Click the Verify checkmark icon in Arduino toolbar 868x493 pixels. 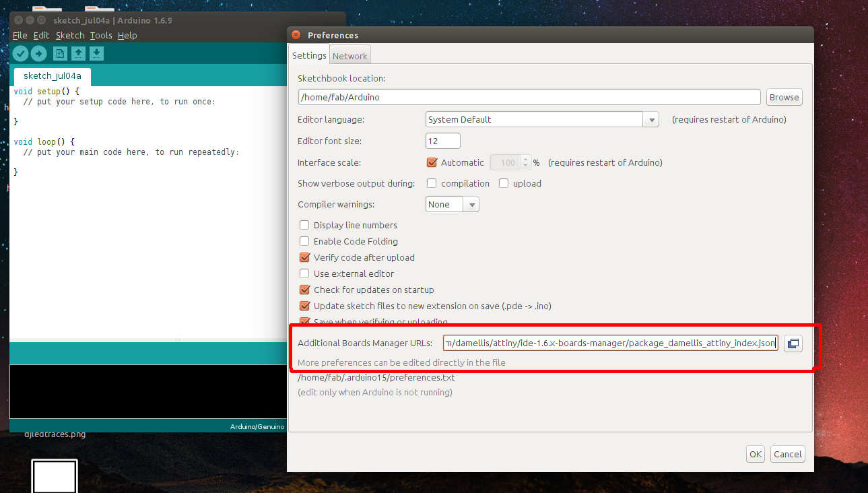[x=21, y=53]
